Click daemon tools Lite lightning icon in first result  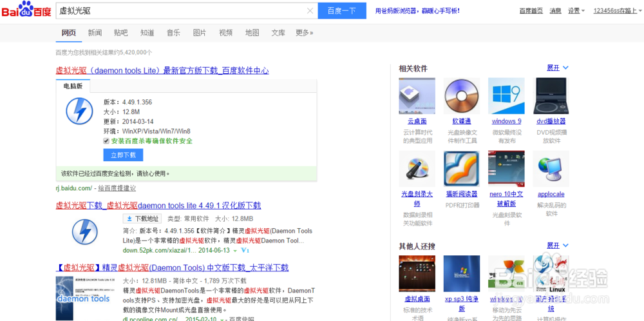[79, 111]
